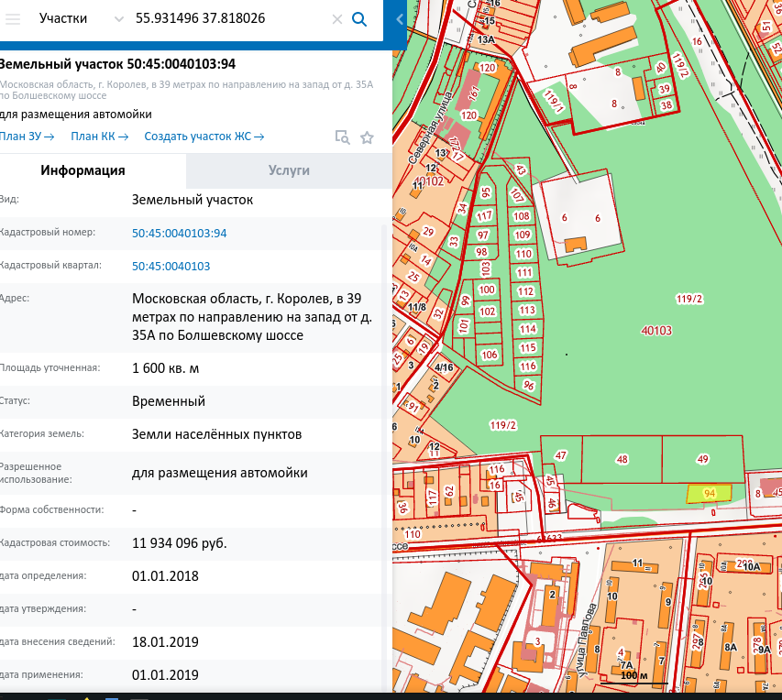Clear the search coordinates with X
Image resolution: width=782 pixels, height=700 pixels.
[336, 19]
